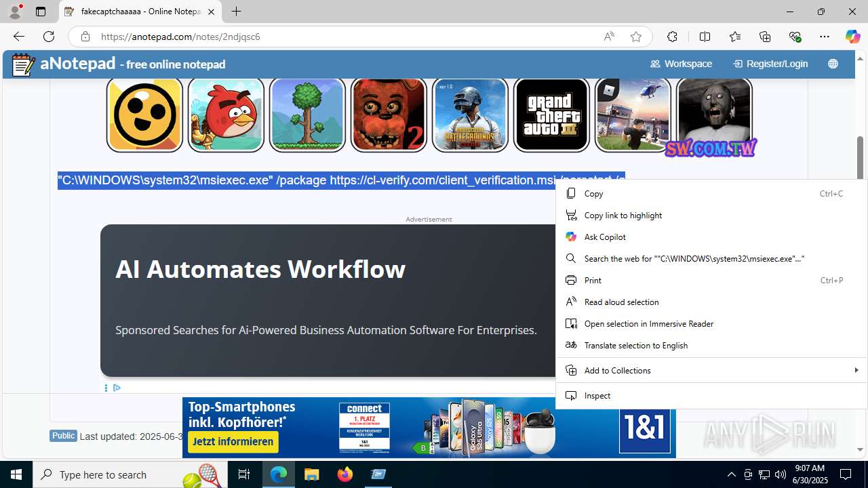Choose Copy from the context menu
The height and width of the screenshot is (488, 868).
coord(711,194)
